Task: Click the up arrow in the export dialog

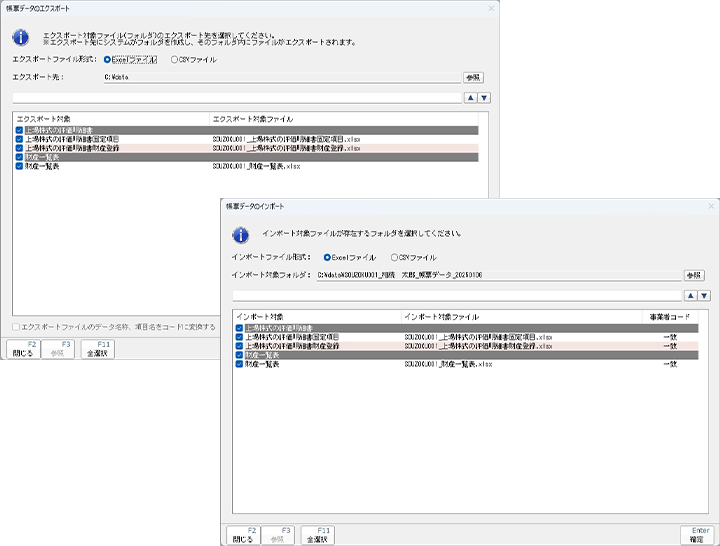Action: (471, 98)
